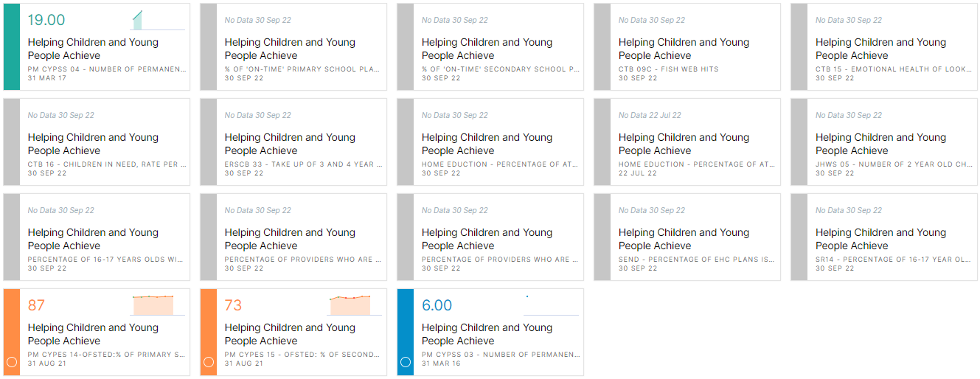Click the status circle on the PM CYPES 14 tile
The height and width of the screenshot is (379, 980).
pos(11,362)
